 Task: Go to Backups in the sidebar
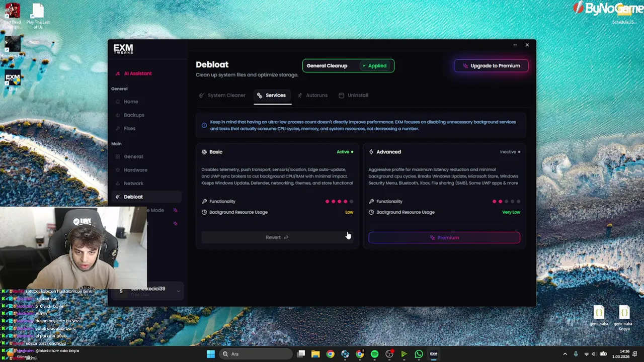tap(134, 115)
